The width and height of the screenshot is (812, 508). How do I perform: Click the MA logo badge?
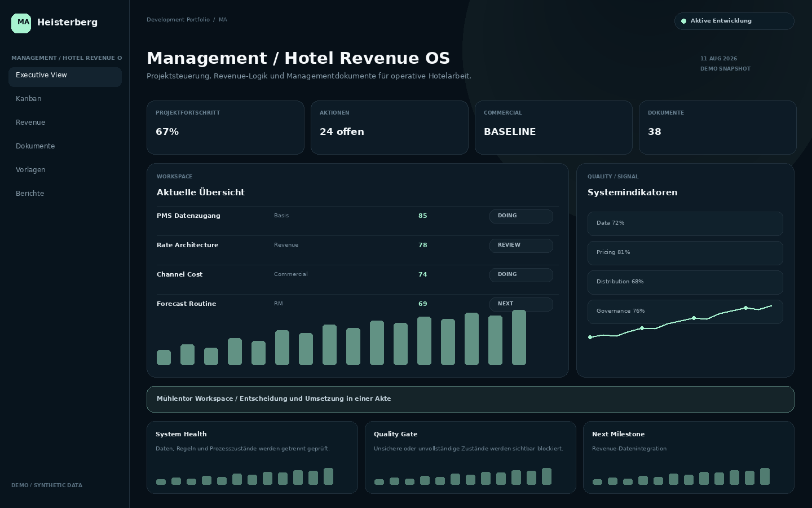(21, 24)
